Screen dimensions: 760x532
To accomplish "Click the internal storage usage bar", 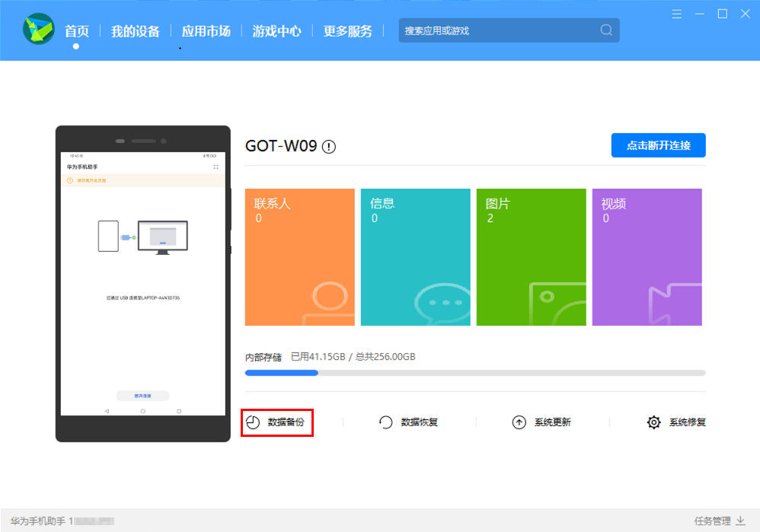I will tap(475, 373).
